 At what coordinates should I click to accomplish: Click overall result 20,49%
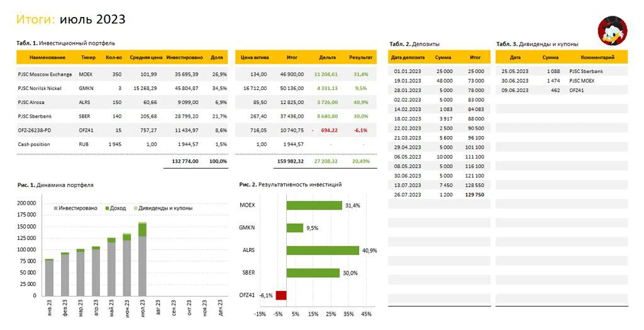(x=360, y=161)
